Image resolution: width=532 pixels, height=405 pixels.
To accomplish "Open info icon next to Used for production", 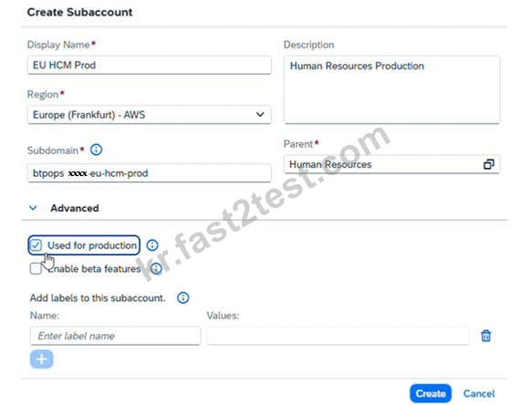I will [x=152, y=244].
